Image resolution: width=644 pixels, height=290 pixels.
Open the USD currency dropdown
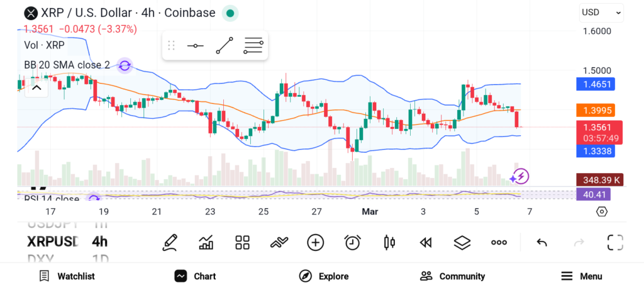(x=601, y=12)
